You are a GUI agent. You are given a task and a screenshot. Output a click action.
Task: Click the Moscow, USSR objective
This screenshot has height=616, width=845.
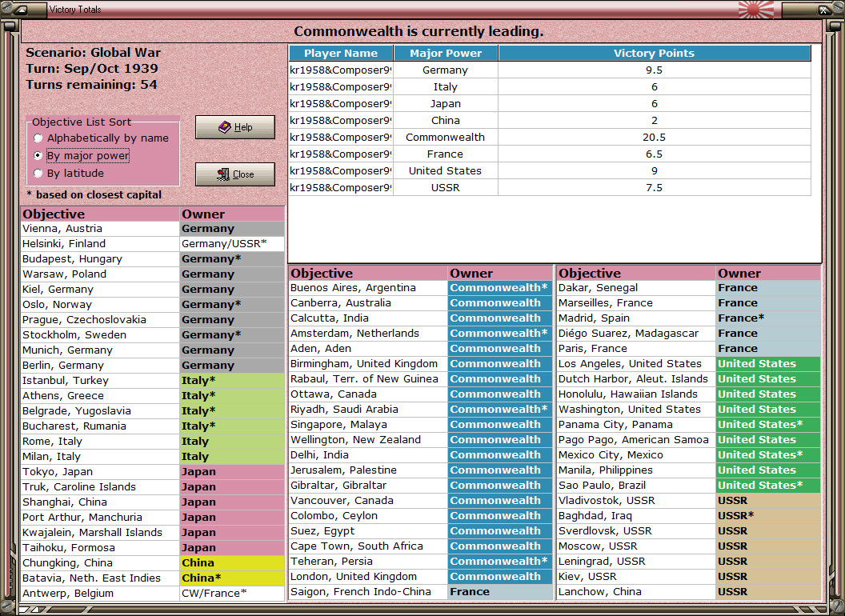coord(636,546)
